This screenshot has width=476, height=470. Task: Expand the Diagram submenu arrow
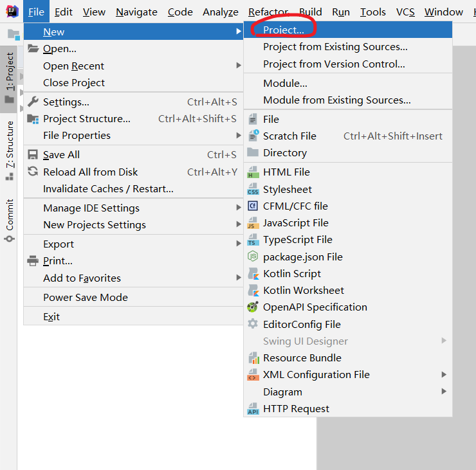pos(444,392)
